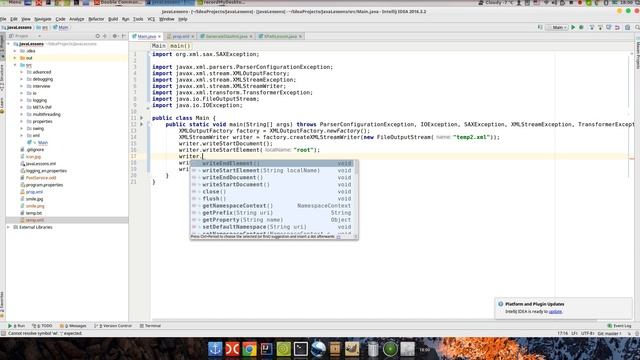Click UTF-8 encoding in status bar
Viewport: 640px width, 360px height.
click(588, 333)
